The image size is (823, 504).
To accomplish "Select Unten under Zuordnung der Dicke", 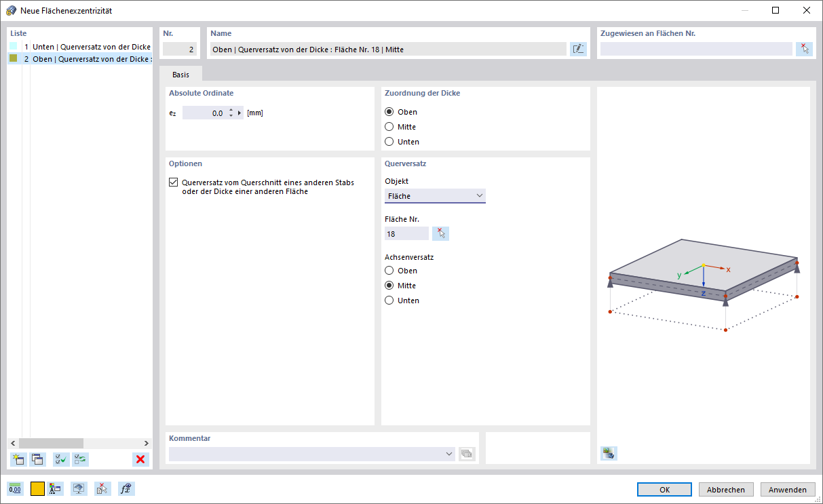I will click(x=389, y=142).
